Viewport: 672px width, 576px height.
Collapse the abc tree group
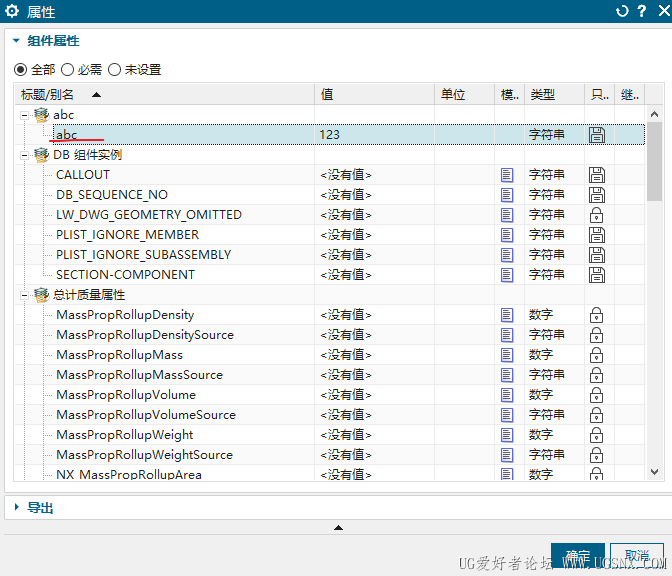pyautogui.click(x=24, y=115)
